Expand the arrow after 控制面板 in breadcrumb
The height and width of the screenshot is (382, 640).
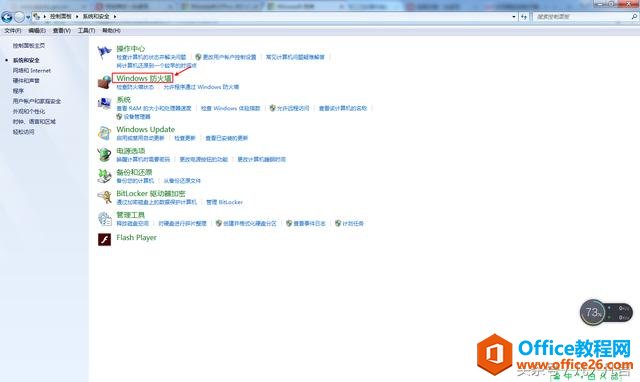pos(77,17)
